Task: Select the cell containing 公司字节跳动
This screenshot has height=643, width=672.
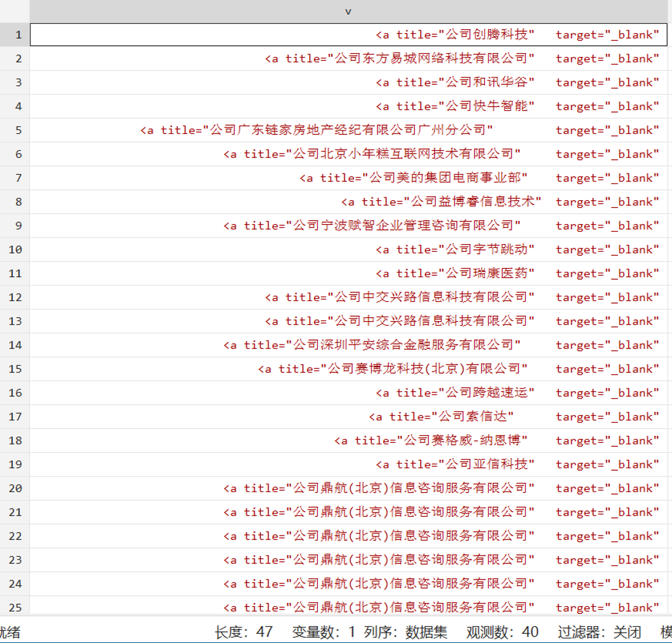Action: pyautogui.click(x=348, y=249)
